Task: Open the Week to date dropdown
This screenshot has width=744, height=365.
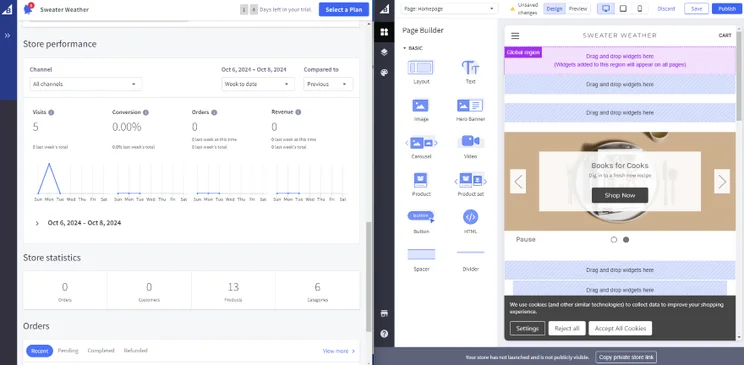Action: pyautogui.click(x=258, y=84)
